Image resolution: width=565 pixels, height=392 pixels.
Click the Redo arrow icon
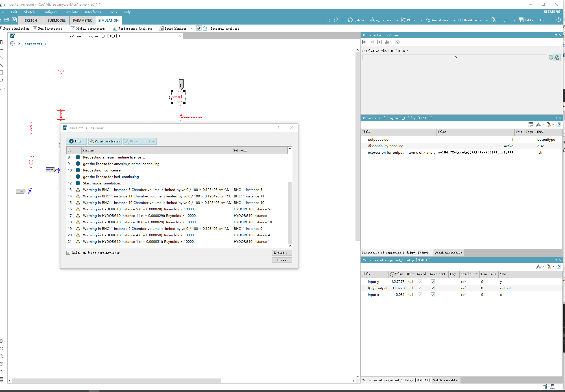click(336, 20)
